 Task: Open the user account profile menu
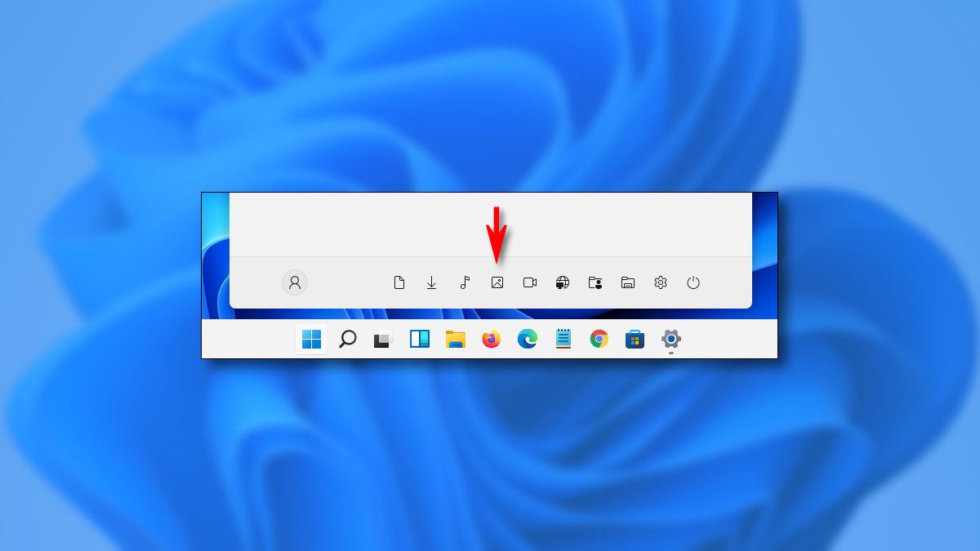[x=295, y=283]
